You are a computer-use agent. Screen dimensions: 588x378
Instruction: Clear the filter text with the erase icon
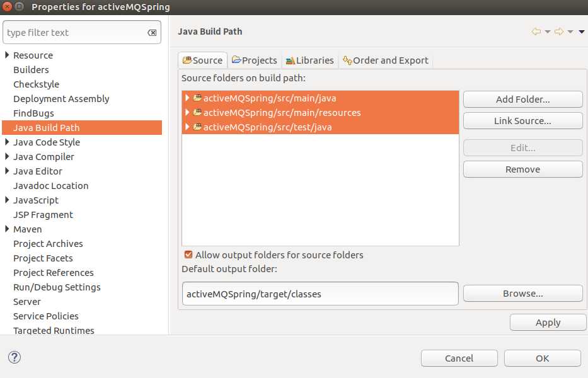tap(152, 33)
